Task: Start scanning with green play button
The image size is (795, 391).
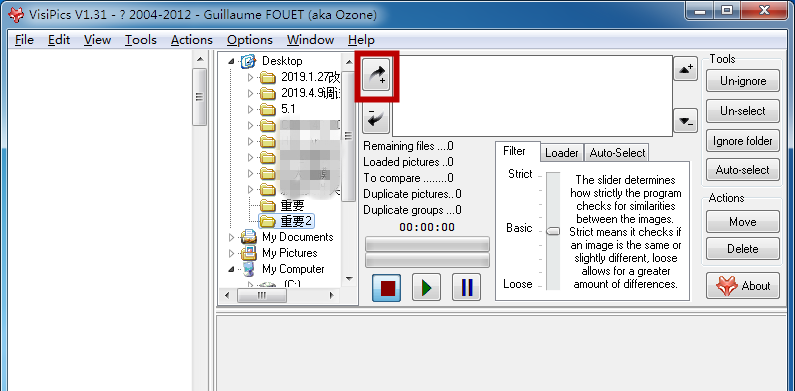Action: [x=426, y=288]
